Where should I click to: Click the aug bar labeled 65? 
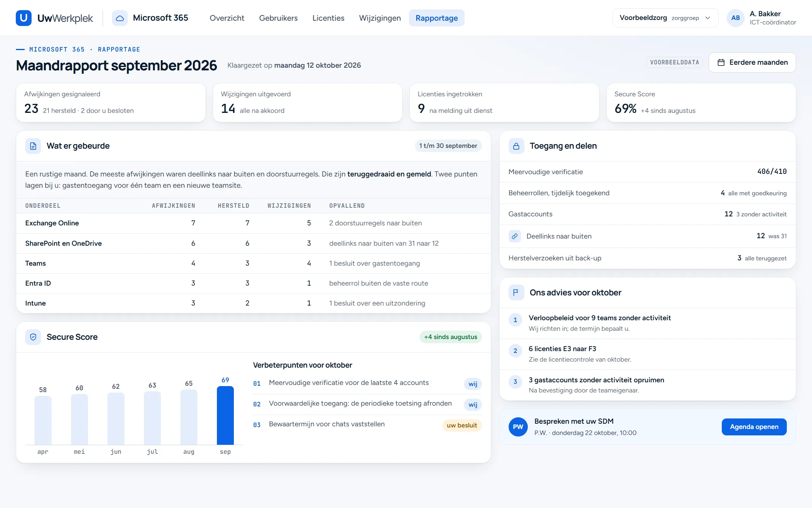pos(189,417)
